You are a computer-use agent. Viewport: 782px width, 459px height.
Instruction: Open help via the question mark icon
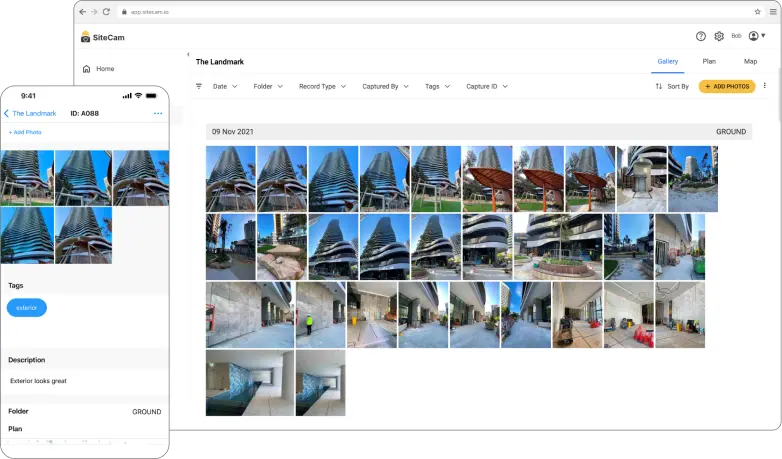point(701,36)
